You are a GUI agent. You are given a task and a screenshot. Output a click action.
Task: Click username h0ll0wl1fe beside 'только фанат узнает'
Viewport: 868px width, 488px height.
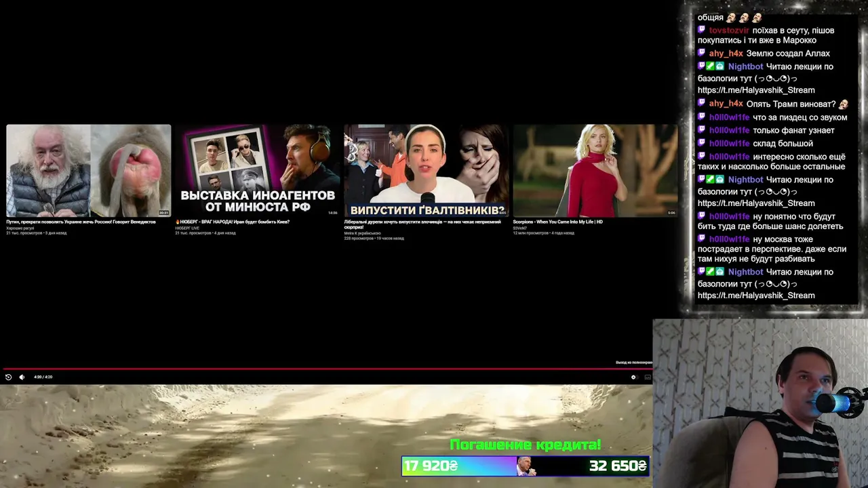pos(729,130)
